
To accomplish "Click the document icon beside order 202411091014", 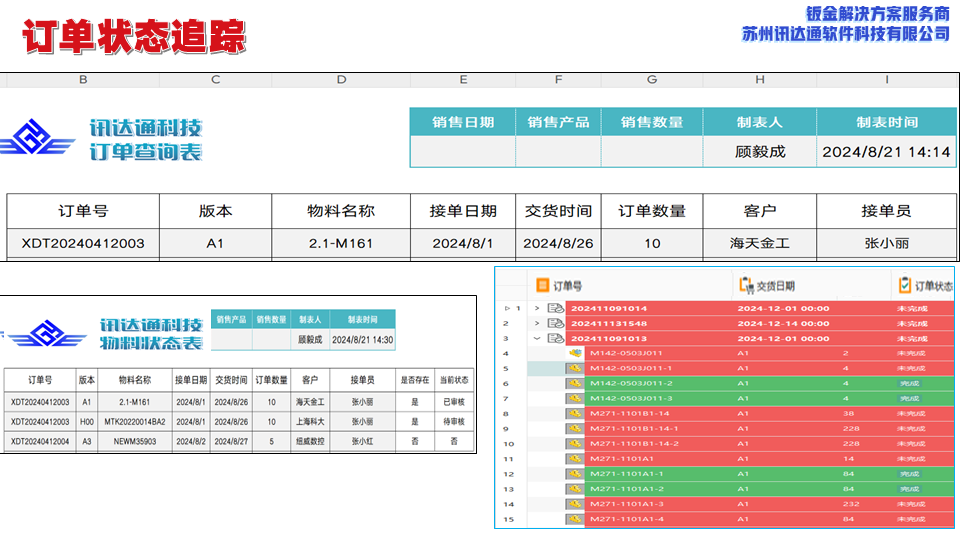I will [555, 309].
